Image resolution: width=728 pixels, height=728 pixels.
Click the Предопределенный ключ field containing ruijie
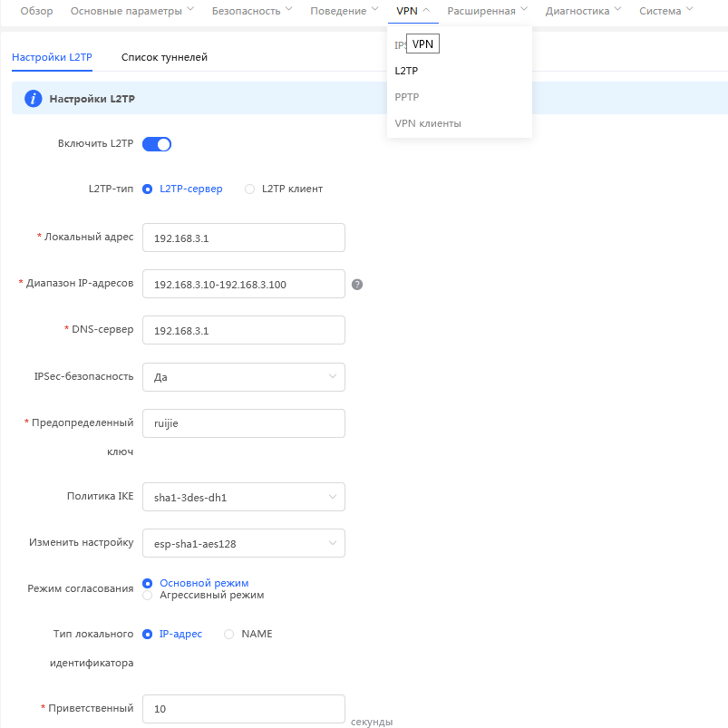coord(244,423)
